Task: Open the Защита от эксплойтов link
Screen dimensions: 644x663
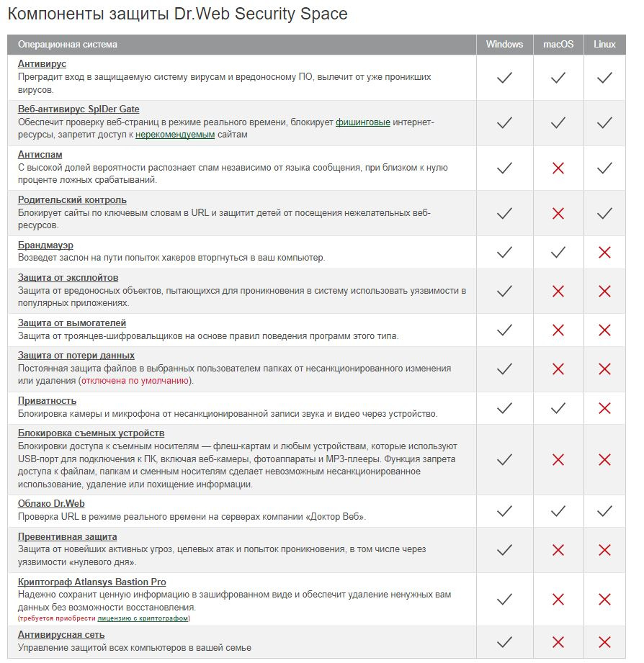Action: tap(68, 278)
